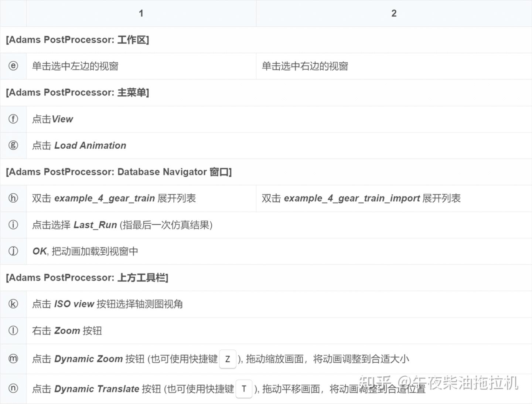Click the circled ⓗ row marker
The height and width of the screenshot is (404, 532).
click(x=13, y=198)
